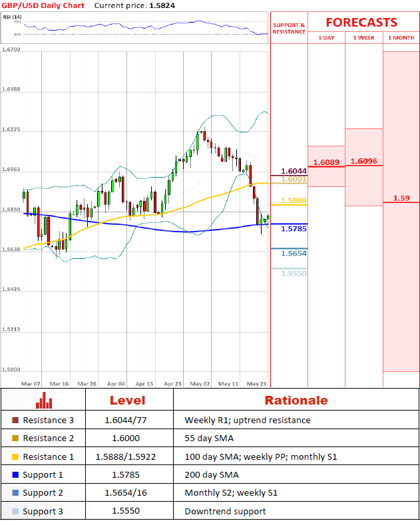Click the RSI (14) indicator label

pos(12,17)
